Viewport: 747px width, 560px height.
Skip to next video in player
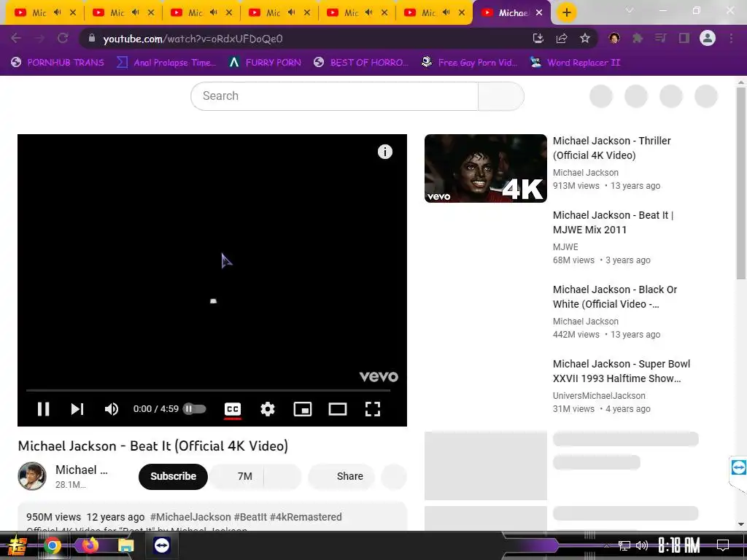point(77,409)
